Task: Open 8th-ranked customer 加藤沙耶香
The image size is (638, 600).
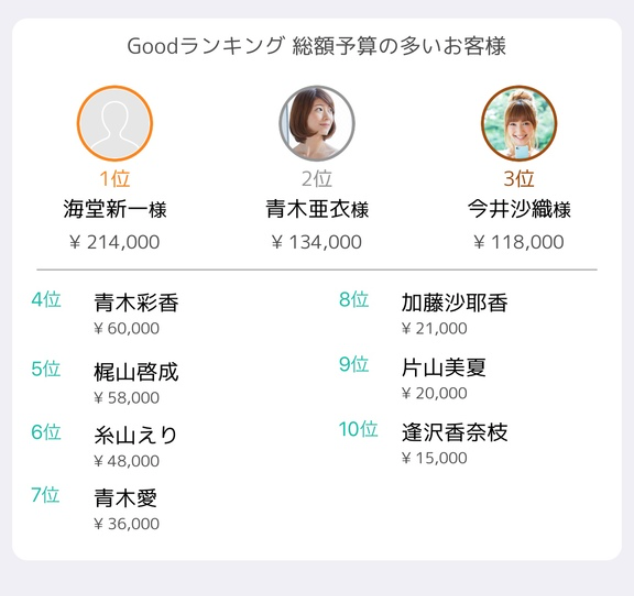Action: pos(454,302)
